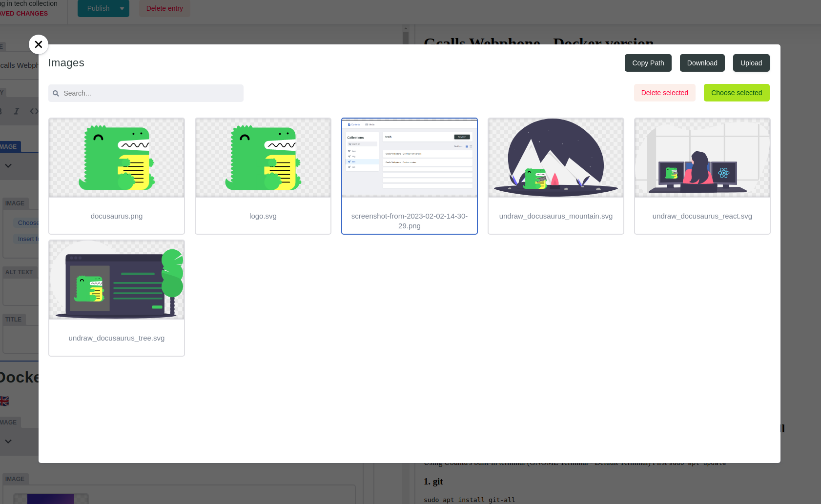Click the Delete entry button
This screenshot has width=821, height=504.
click(x=164, y=8)
